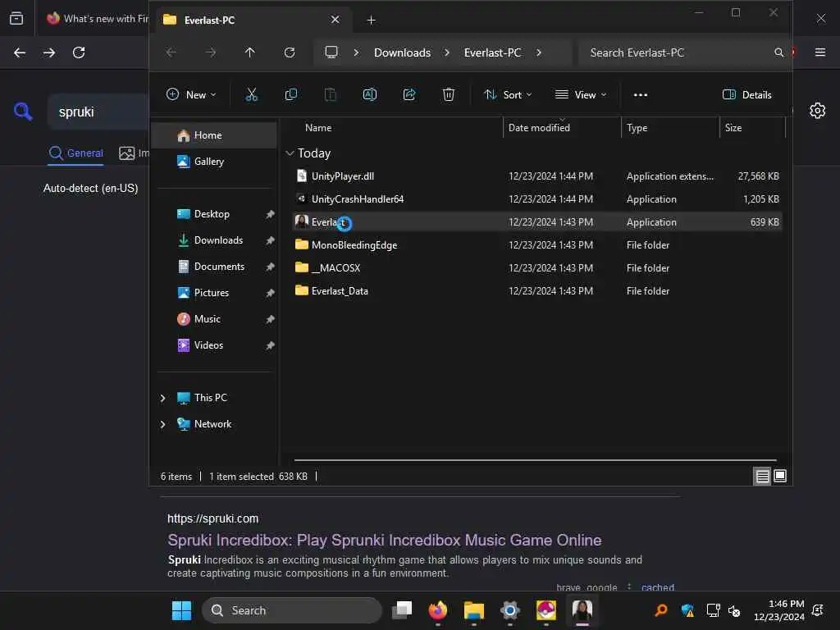The width and height of the screenshot is (840, 630).
Task: Click the horizontal scrollbar in file list
Action: point(535,459)
